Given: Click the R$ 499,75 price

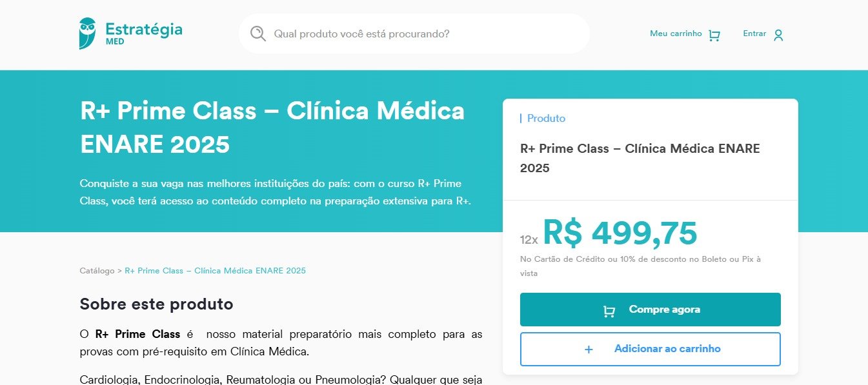Looking at the screenshot, I should (620, 233).
